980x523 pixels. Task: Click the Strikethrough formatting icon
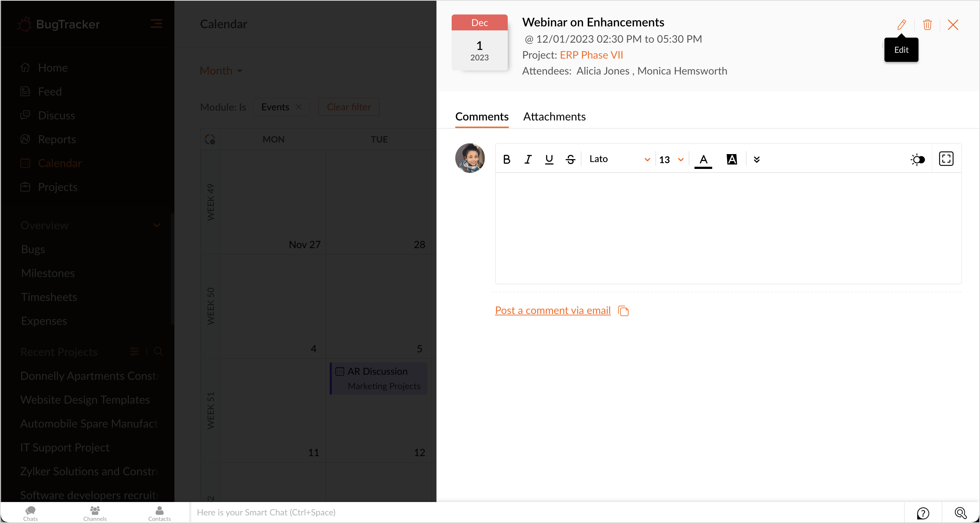tap(570, 159)
